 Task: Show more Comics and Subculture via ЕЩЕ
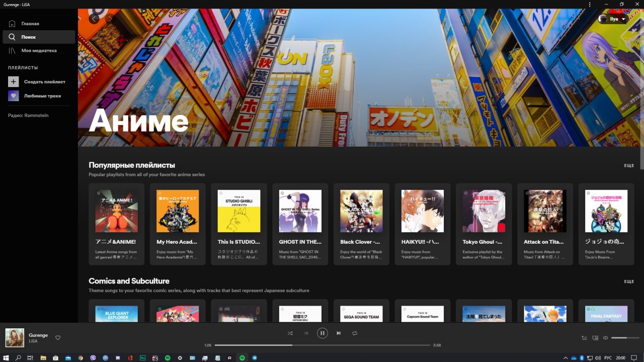[x=629, y=281]
